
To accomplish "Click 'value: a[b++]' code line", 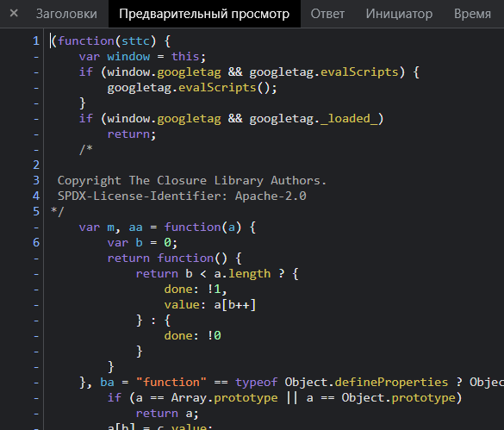I will tap(210, 304).
